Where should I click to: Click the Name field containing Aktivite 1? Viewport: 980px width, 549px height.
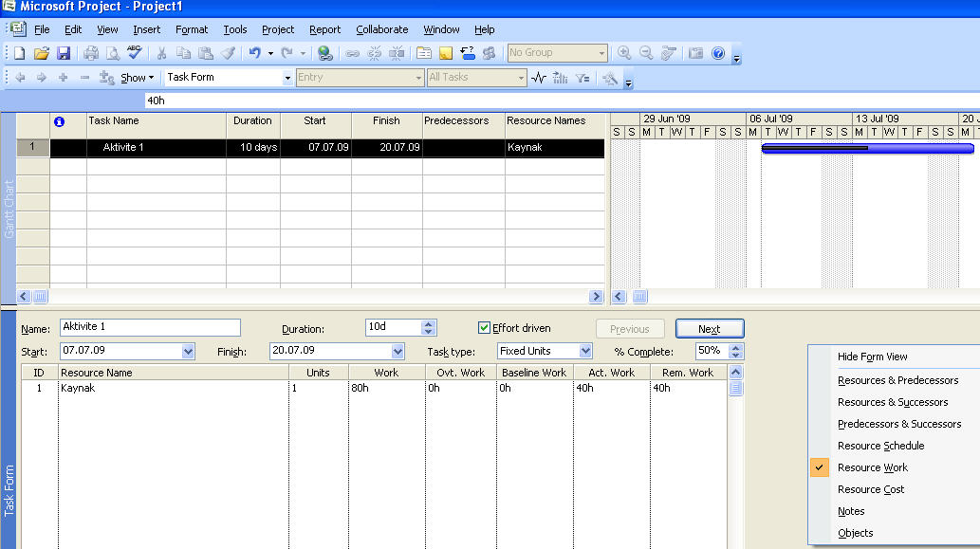(150, 327)
